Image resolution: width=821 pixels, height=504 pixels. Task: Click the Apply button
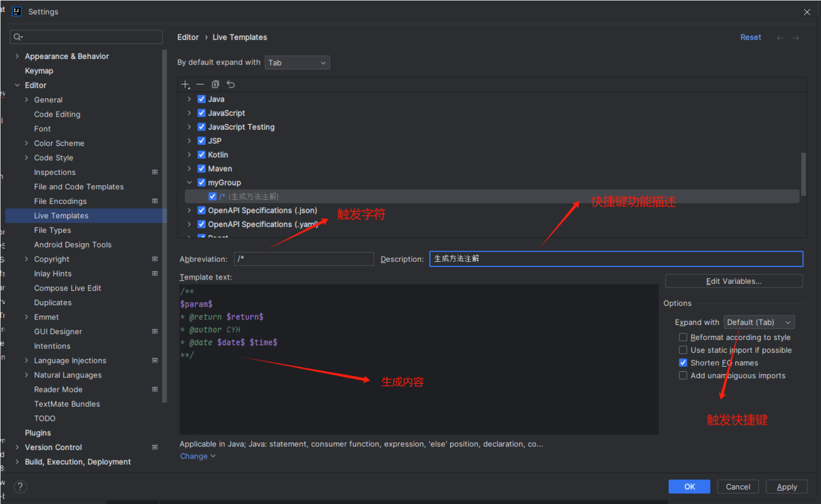(787, 487)
